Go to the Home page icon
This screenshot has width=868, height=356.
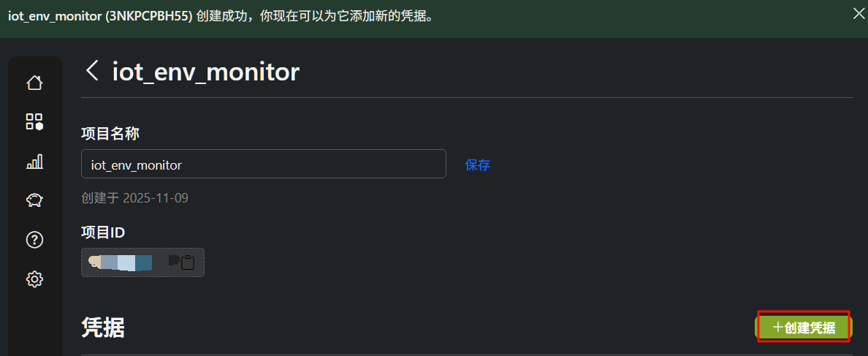tap(34, 83)
